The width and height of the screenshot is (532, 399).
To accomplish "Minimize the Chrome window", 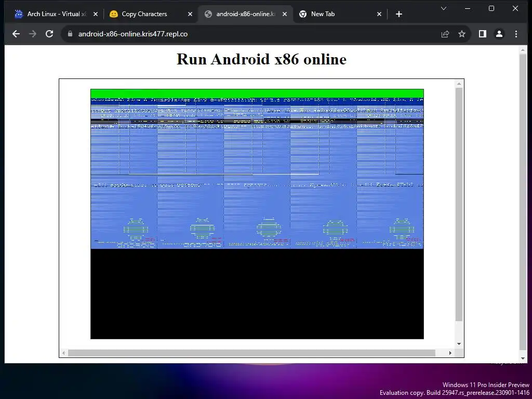I will point(468,8).
